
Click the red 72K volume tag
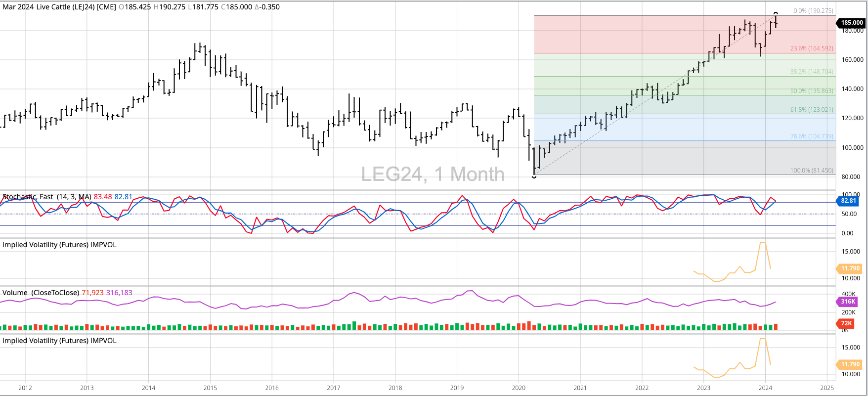point(846,323)
